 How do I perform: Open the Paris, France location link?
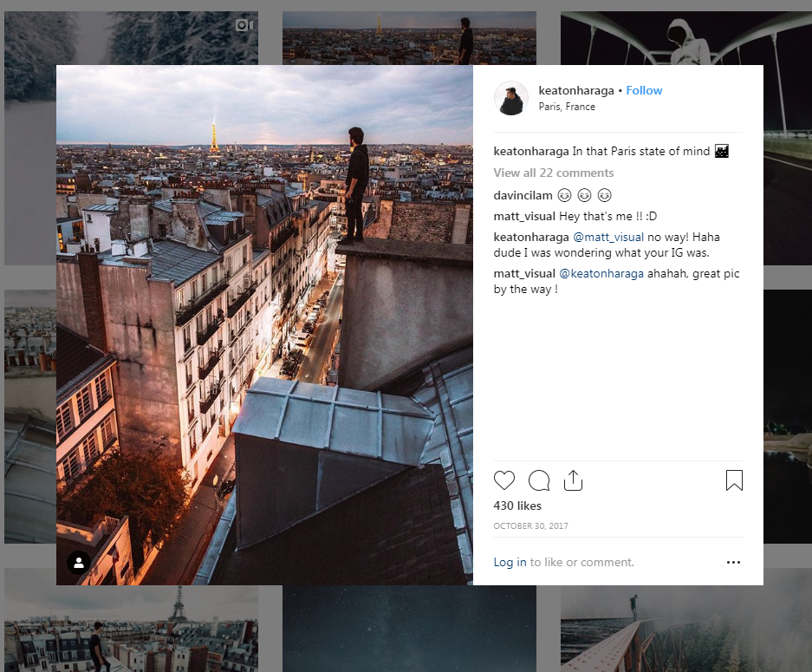point(567,107)
